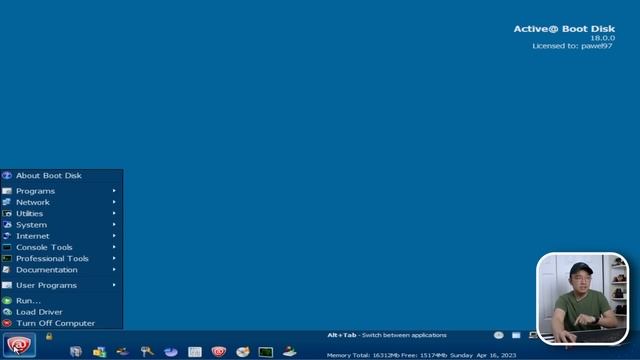
Task: Open the Console Tools submenu
Action: 61,247
